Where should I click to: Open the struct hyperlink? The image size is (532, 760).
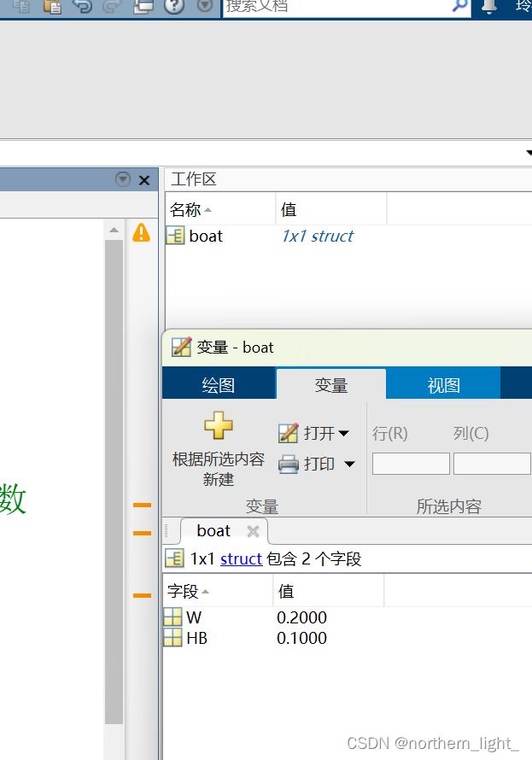[x=242, y=558]
